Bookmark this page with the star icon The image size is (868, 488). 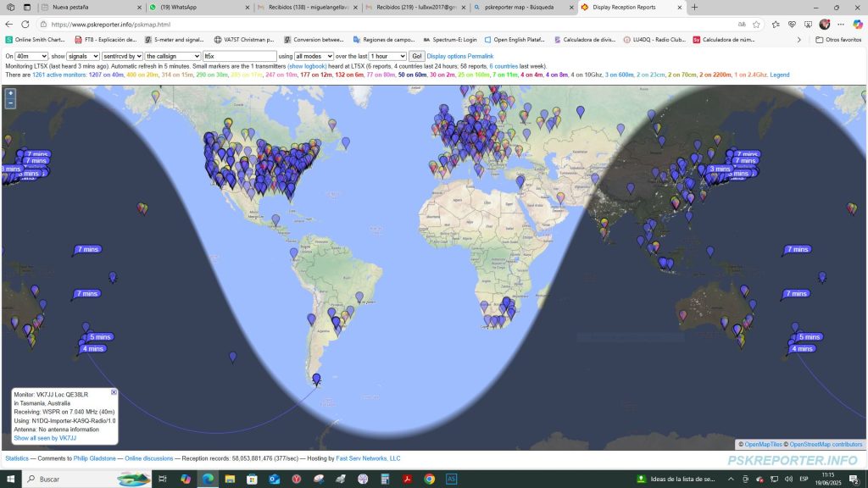click(x=756, y=25)
